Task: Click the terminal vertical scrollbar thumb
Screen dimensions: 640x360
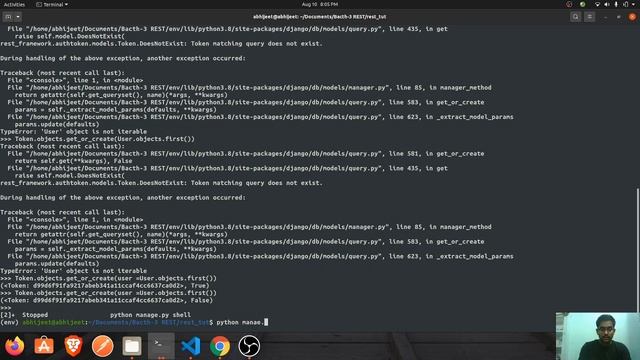Action: click(638, 250)
